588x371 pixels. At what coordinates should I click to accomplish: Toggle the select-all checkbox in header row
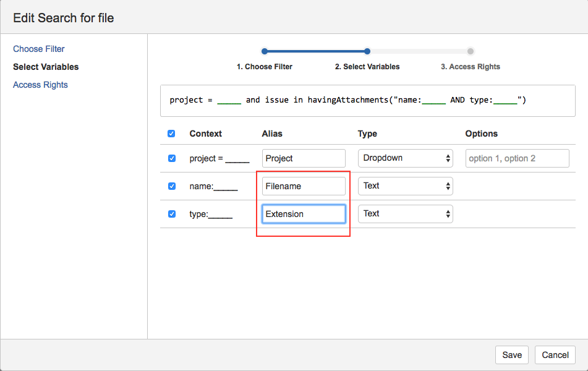[x=172, y=134]
